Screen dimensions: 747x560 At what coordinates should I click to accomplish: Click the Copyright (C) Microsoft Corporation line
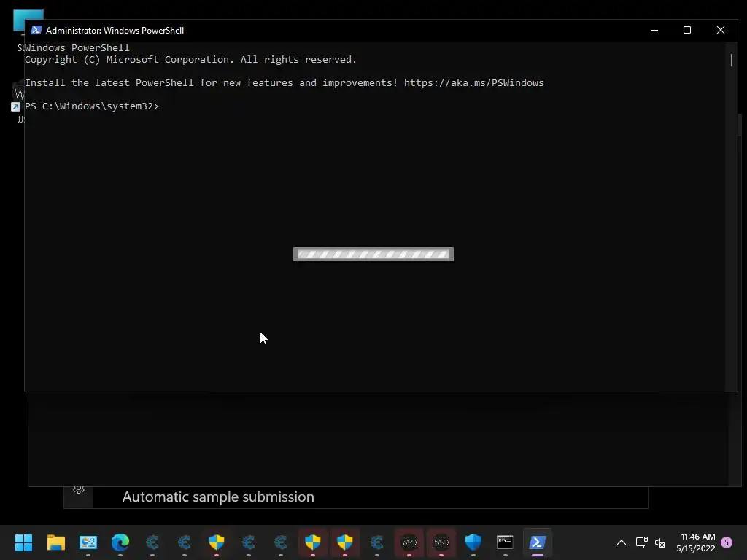[x=190, y=60]
